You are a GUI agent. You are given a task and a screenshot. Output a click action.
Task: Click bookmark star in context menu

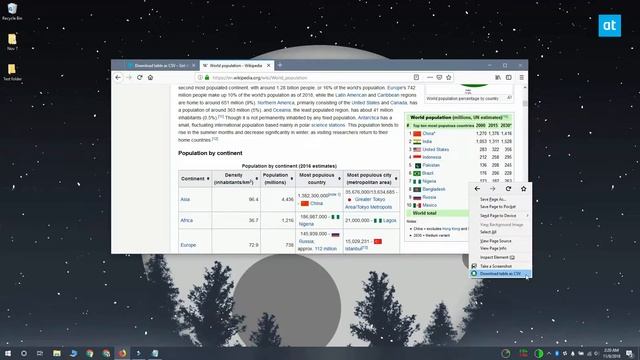tap(523, 189)
